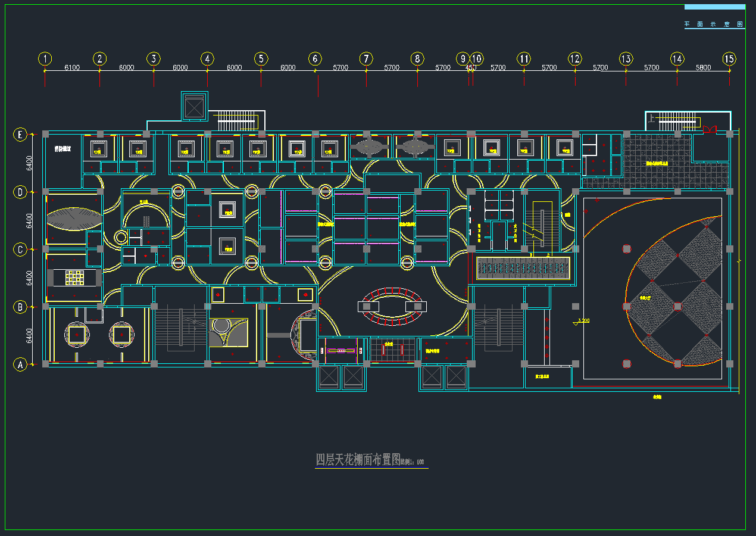The width and height of the screenshot is (756, 536).
Task: Select the red double-door symbol at top right
Action: click(x=709, y=129)
